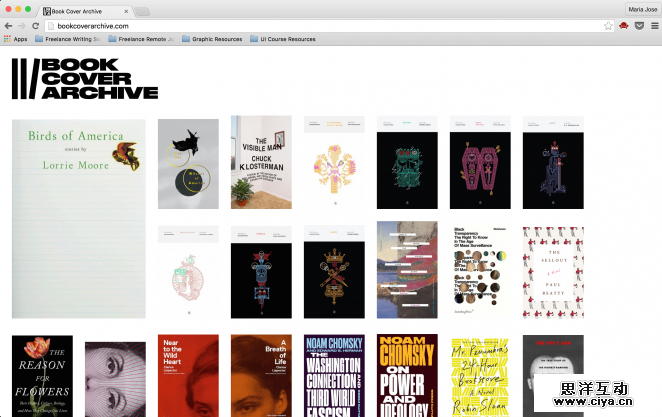Open The Washington Connection Chomsky cover
The image size is (662, 417).
click(334, 376)
